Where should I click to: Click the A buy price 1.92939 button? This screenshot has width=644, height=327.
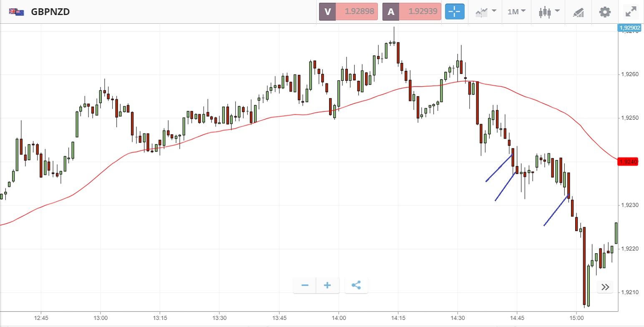(412, 12)
